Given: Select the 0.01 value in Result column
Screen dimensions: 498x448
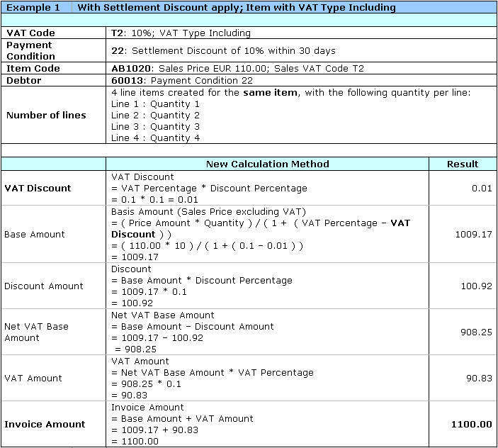Looking at the screenshot, I should [481, 189].
